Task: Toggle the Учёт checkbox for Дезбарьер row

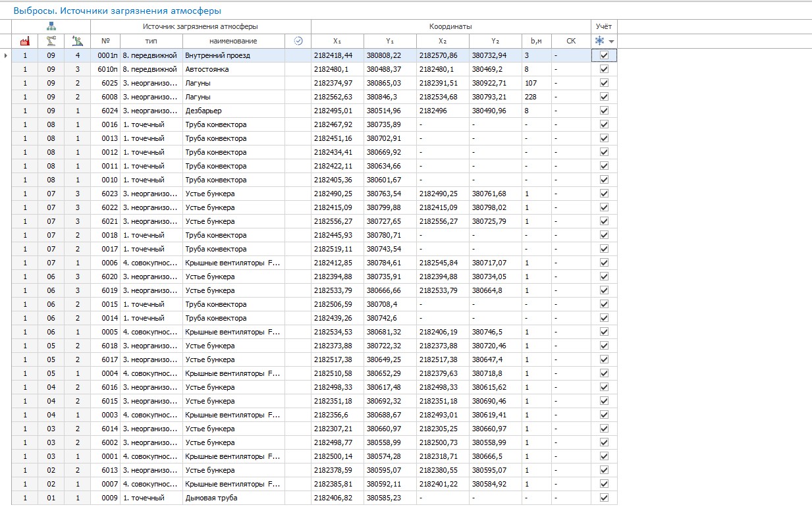Action: click(x=604, y=111)
